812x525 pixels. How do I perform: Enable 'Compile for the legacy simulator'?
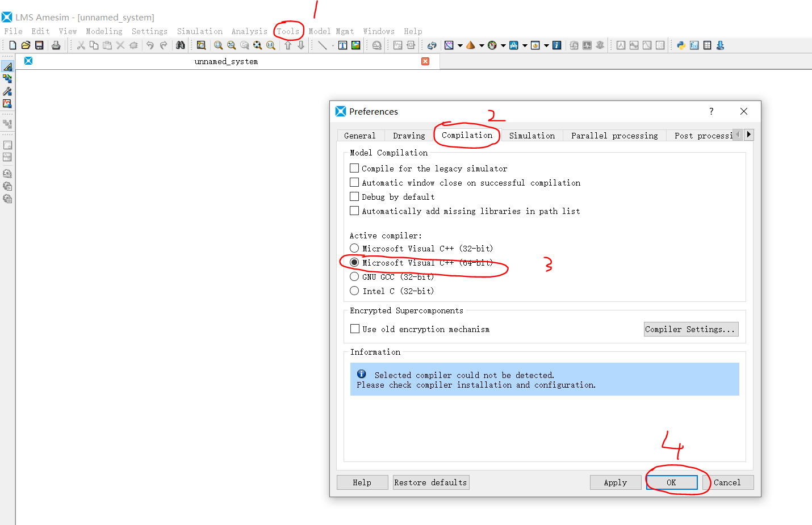pos(354,168)
